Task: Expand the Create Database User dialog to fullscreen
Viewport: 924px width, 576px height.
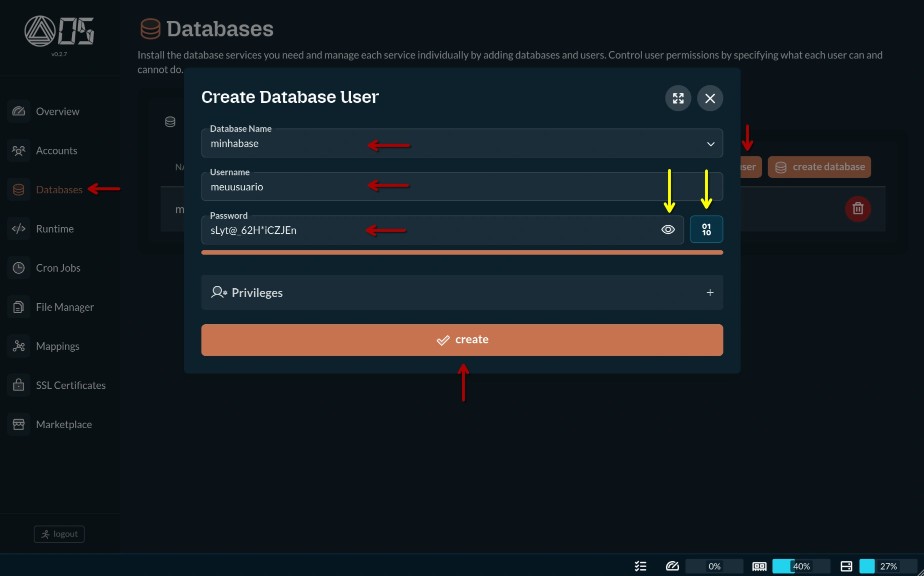Action: [677, 98]
